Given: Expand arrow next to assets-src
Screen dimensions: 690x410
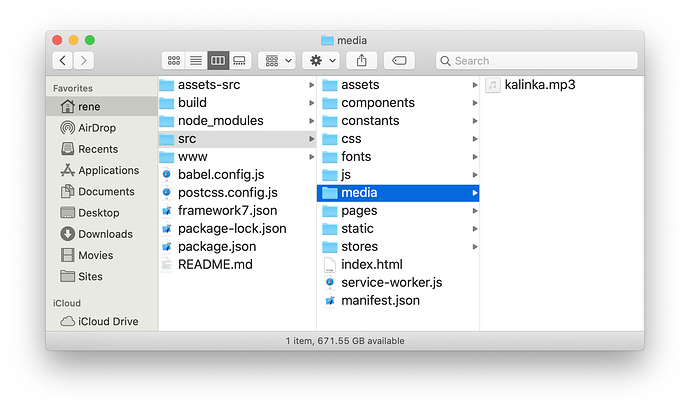Looking at the screenshot, I should click(x=312, y=85).
